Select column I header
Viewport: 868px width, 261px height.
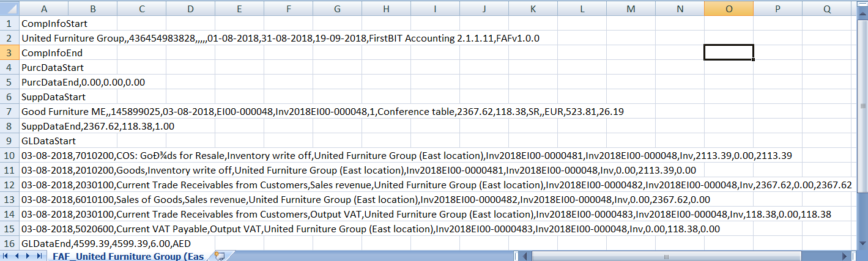pos(435,9)
